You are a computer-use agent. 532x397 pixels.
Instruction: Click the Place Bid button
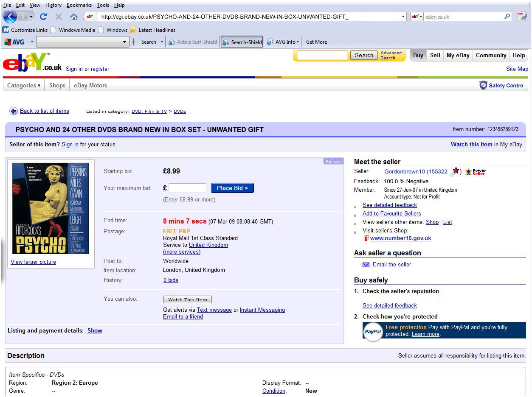[x=232, y=188]
